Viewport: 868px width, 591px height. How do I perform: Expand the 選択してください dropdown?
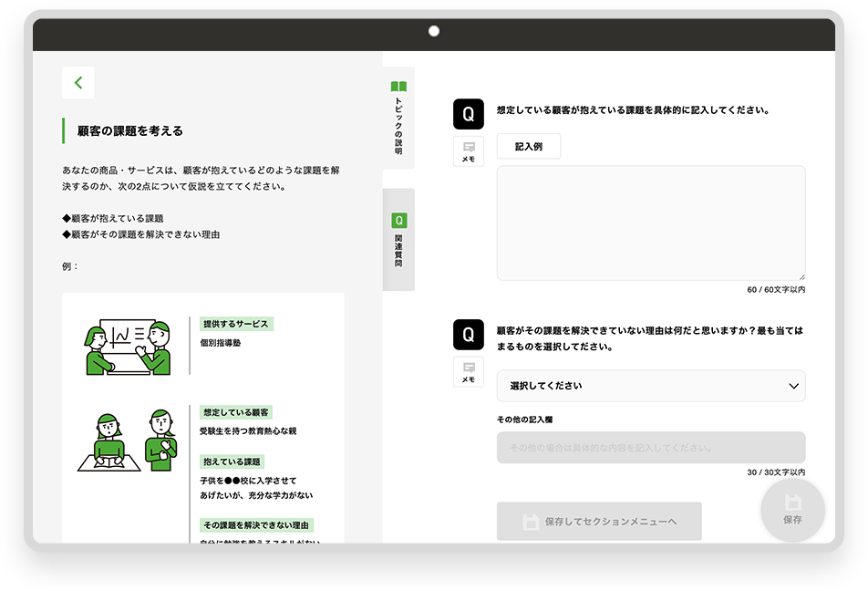[x=651, y=386]
